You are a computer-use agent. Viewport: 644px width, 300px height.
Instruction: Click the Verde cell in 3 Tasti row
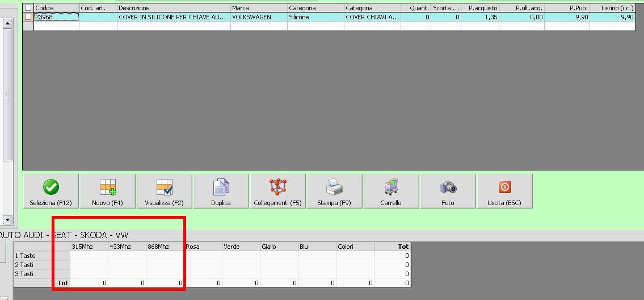point(241,274)
